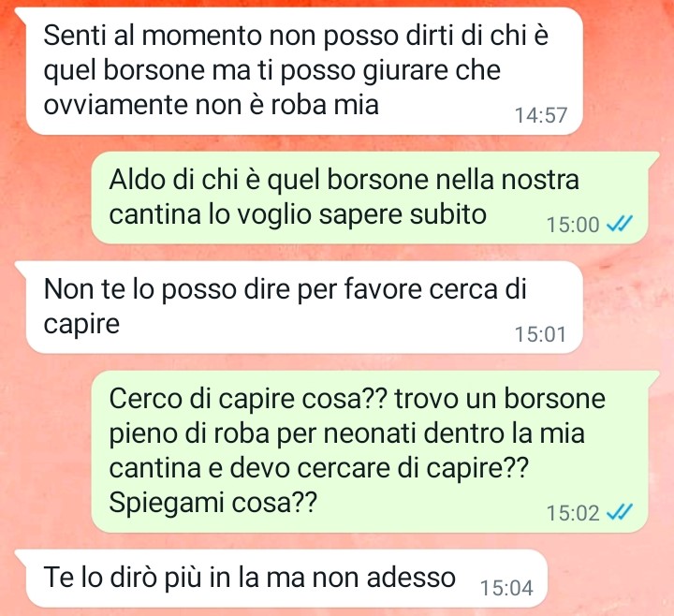Screen dimensions: 674x616
Task: Tap the blue double check beside 15:02
Action: [x=619, y=512]
